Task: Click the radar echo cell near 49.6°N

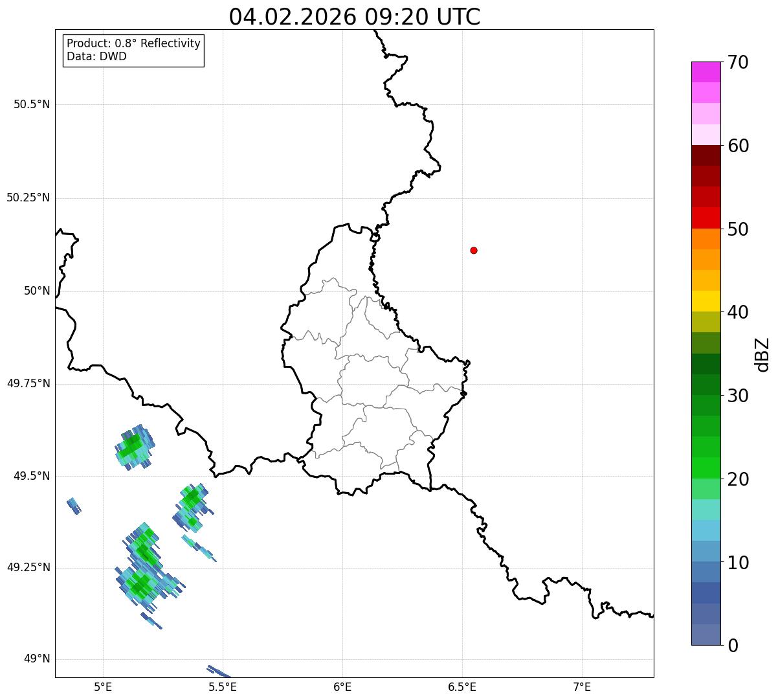Action: [x=135, y=447]
